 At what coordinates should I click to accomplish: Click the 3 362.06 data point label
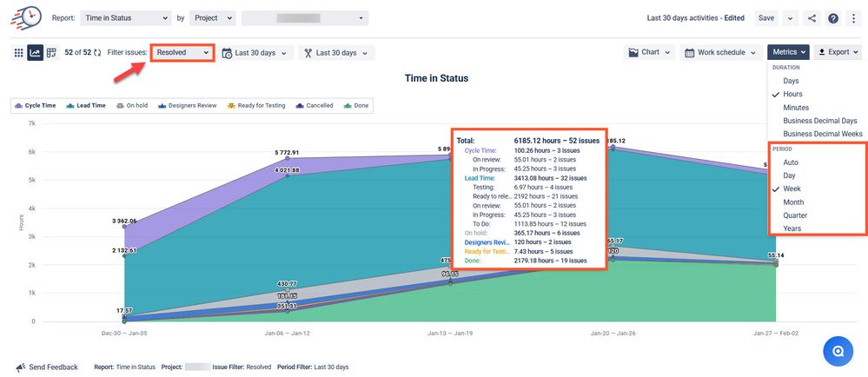tap(124, 221)
